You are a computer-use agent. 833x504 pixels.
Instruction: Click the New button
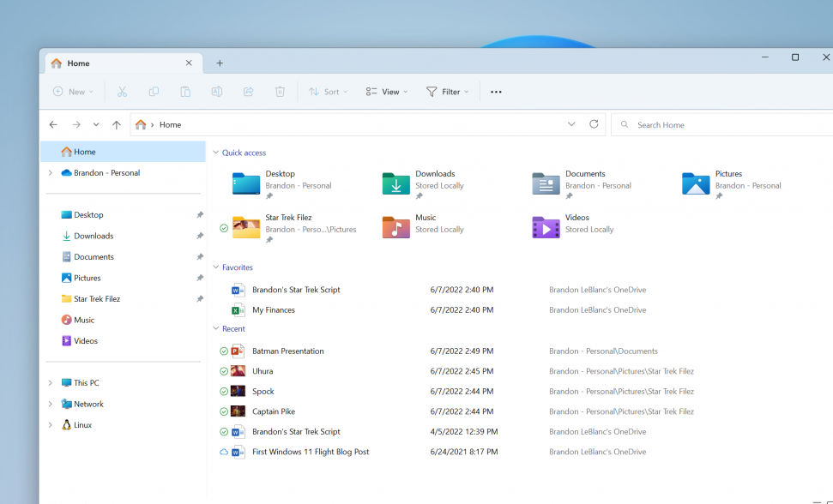(x=73, y=91)
